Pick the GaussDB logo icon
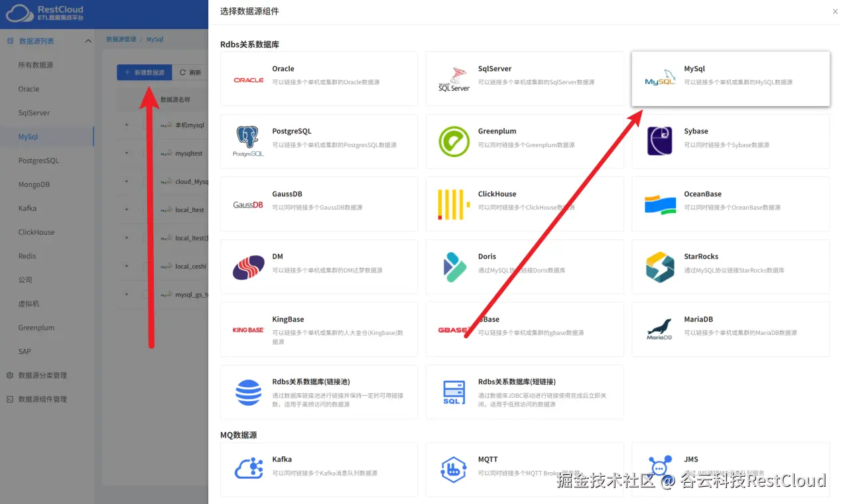 (249, 204)
